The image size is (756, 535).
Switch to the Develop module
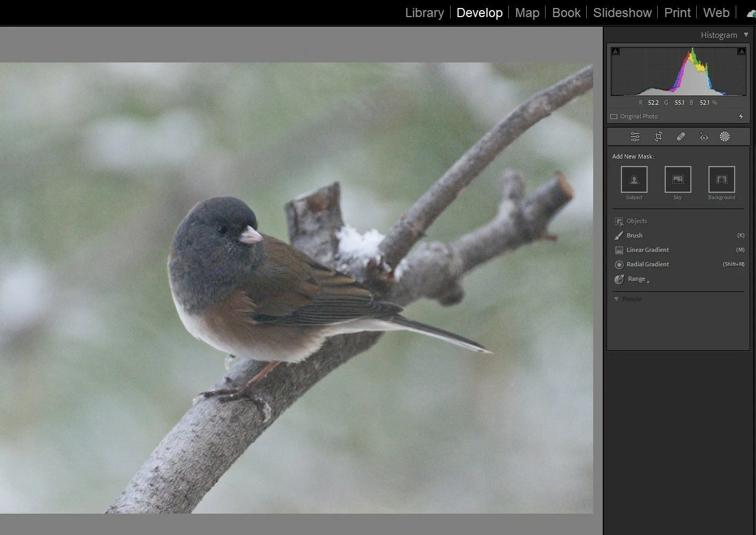point(479,13)
